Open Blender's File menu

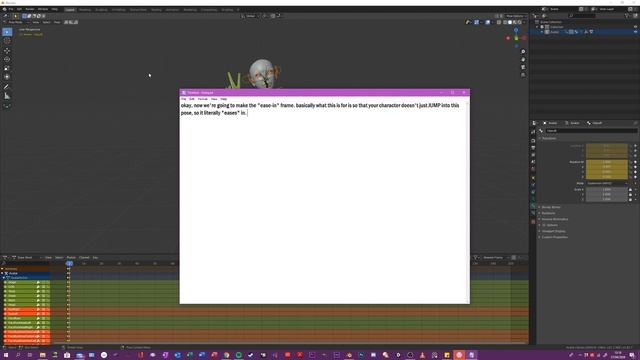(x=11, y=9)
